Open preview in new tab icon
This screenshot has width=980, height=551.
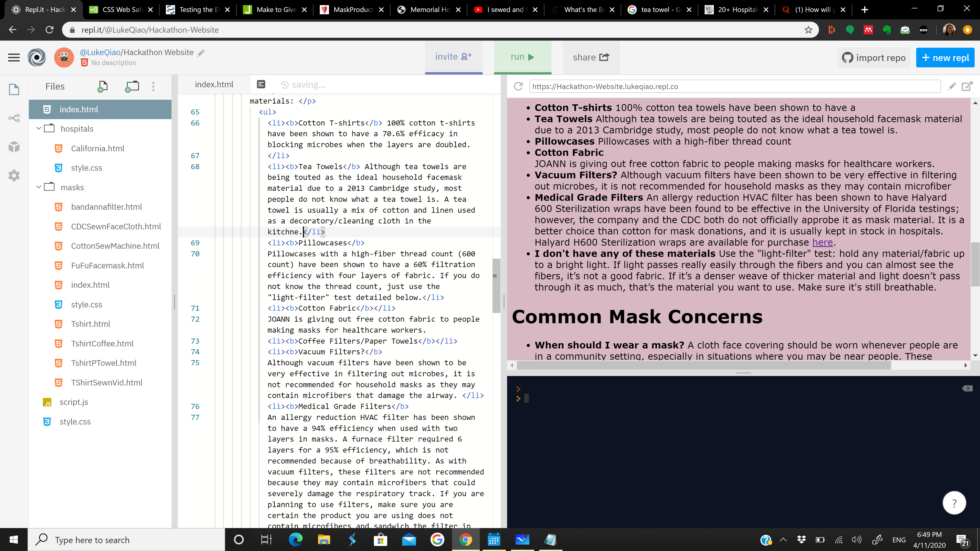click(x=967, y=86)
